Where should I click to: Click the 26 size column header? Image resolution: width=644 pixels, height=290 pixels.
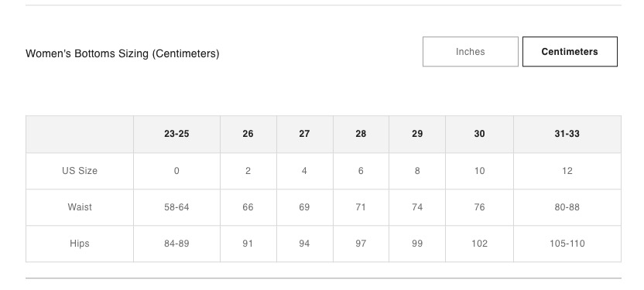248,134
